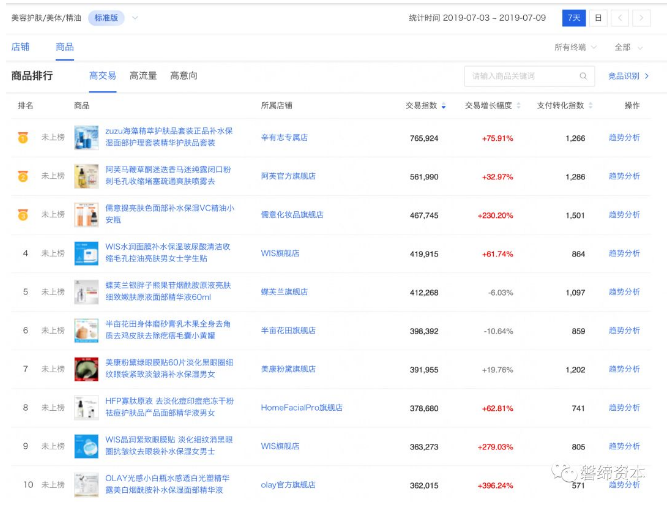Switch to the 商品 tab

tap(65, 47)
